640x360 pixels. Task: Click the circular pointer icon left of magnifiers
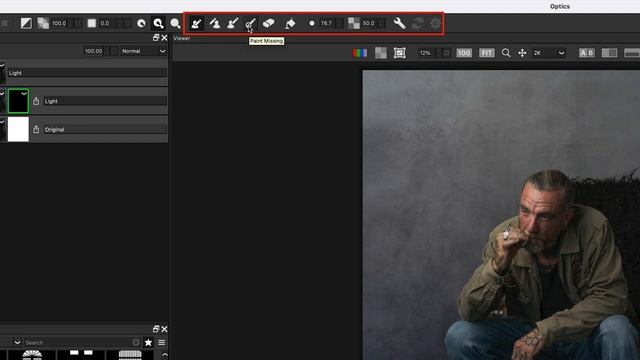[141, 23]
